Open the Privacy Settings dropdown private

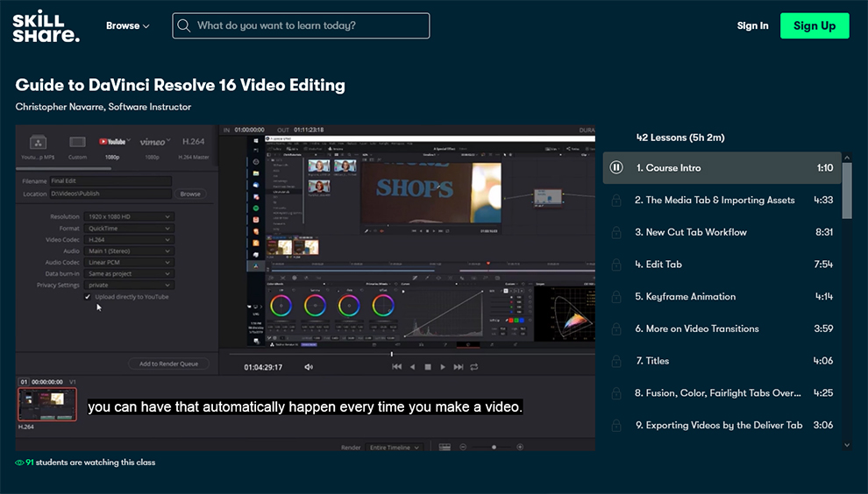point(128,285)
